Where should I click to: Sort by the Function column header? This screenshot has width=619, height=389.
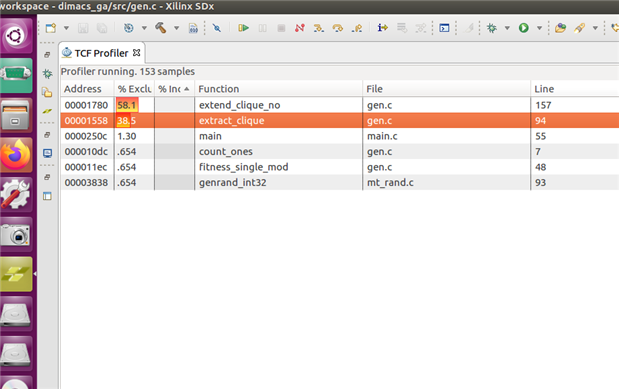point(278,89)
